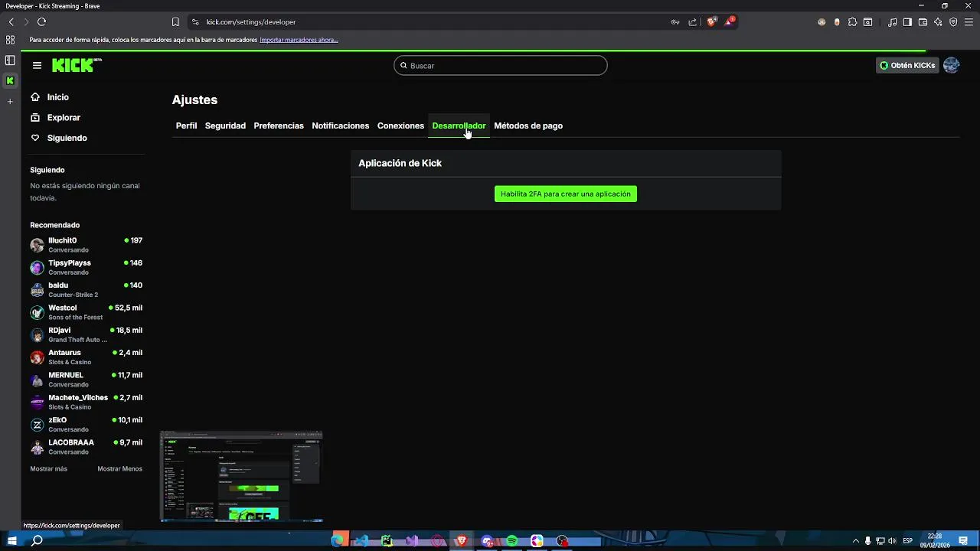Go back with browser back arrow

point(11,22)
